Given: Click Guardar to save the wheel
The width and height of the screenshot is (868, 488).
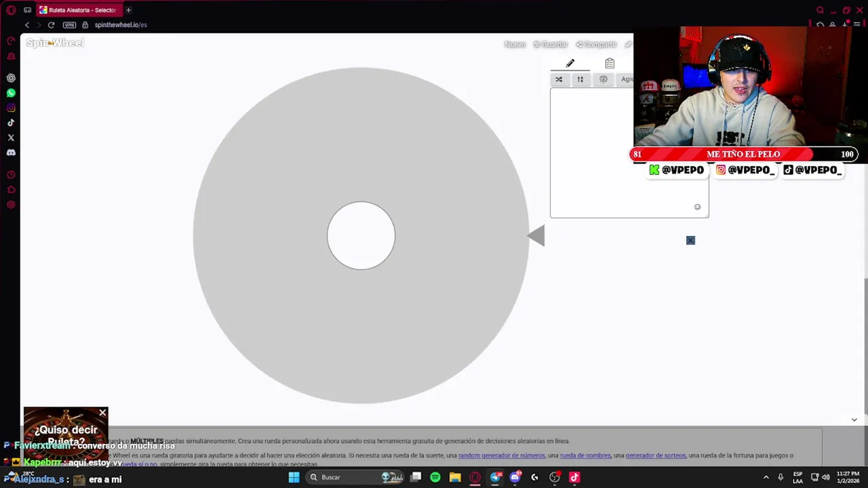Looking at the screenshot, I should pyautogui.click(x=550, y=45).
